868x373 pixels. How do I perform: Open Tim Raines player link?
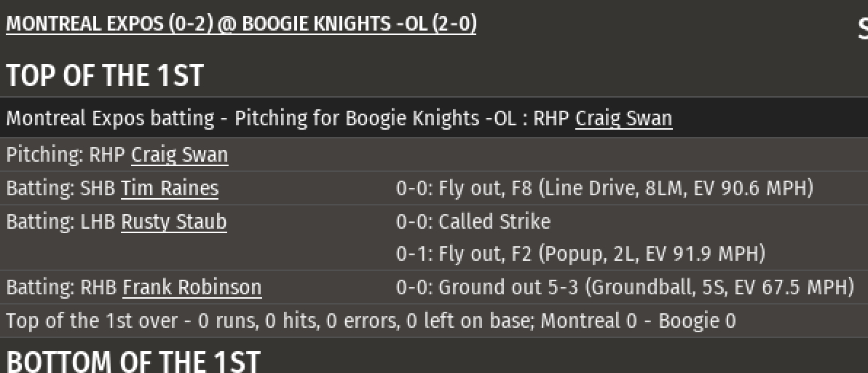170,189
